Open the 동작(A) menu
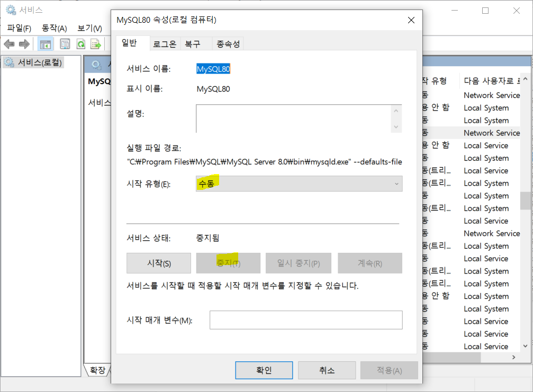Image resolution: width=533 pixels, height=392 pixels. click(54, 28)
